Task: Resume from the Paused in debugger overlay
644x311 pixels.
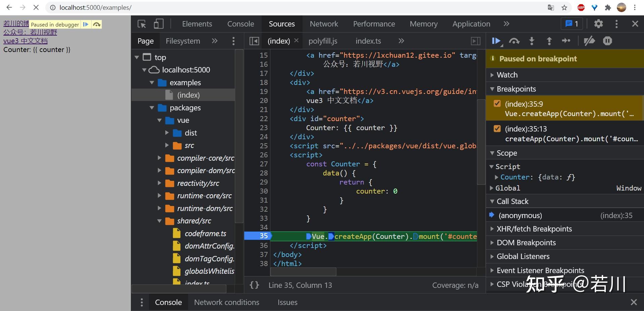Action: click(86, 24)
